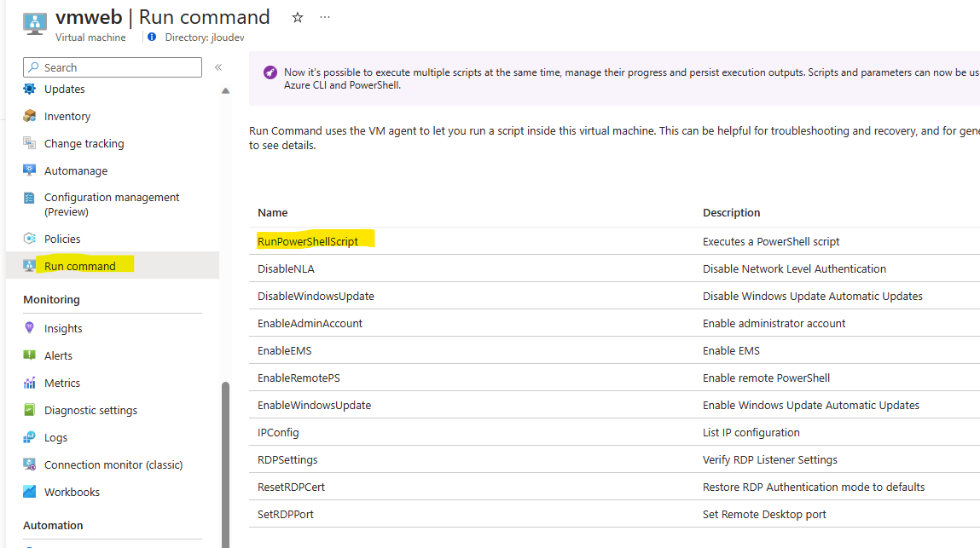Collapse the sidebar with double chevron
980x548 pixels.
pyautogui.click(x=218, y=67)
